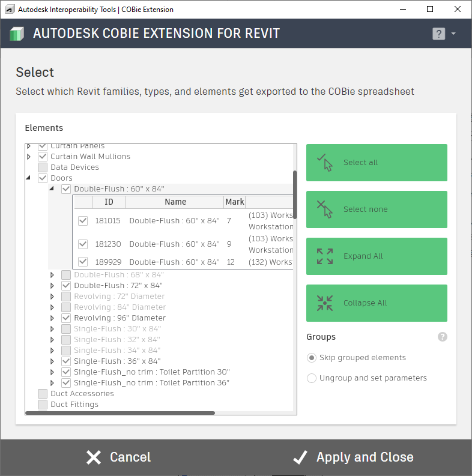The image size is (472, 476).
Task: Toggle Single-Flush 36" x 84" checkbox
Action: (66, 361)
